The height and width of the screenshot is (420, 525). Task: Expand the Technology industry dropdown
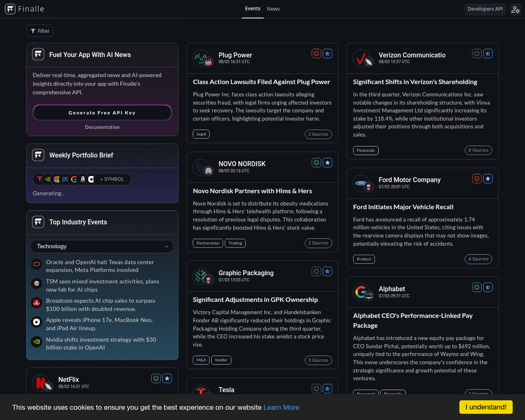click(102, 246)
